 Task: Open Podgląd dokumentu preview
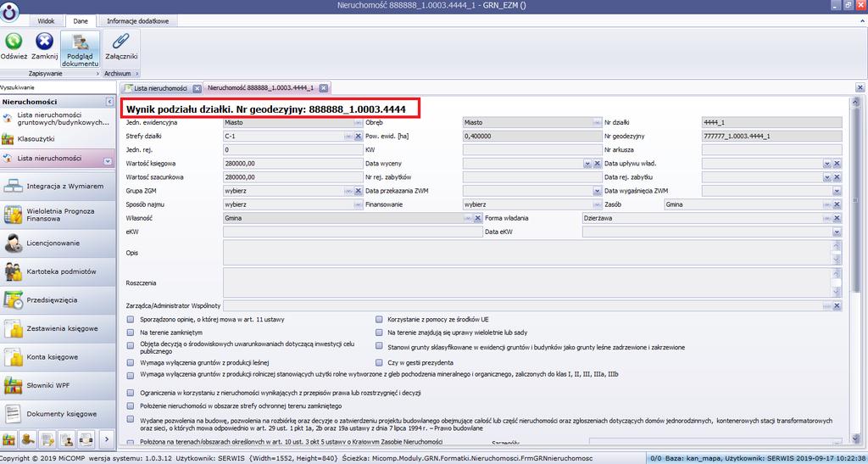81,48
